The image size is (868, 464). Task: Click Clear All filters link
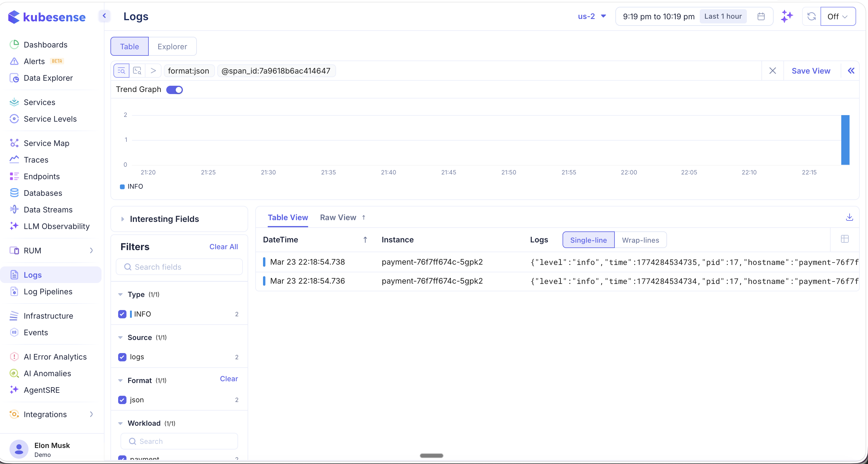[224, 247]
